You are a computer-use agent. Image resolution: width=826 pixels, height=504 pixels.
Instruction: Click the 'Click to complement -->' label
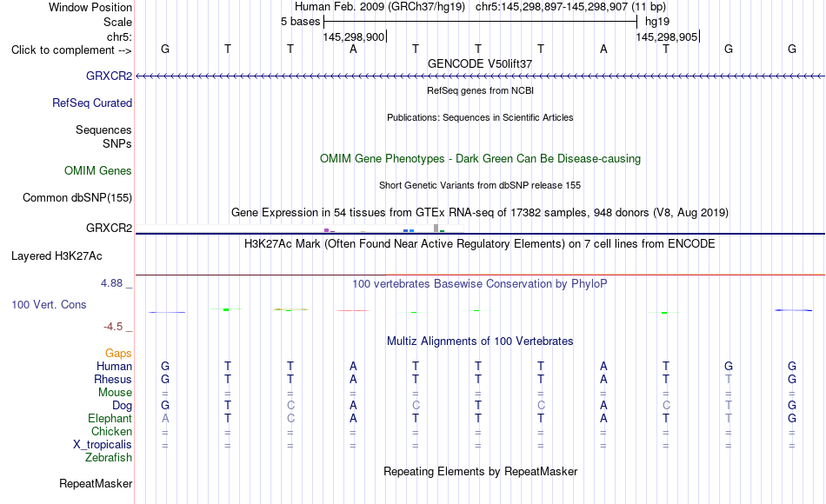tap(71, 50)
